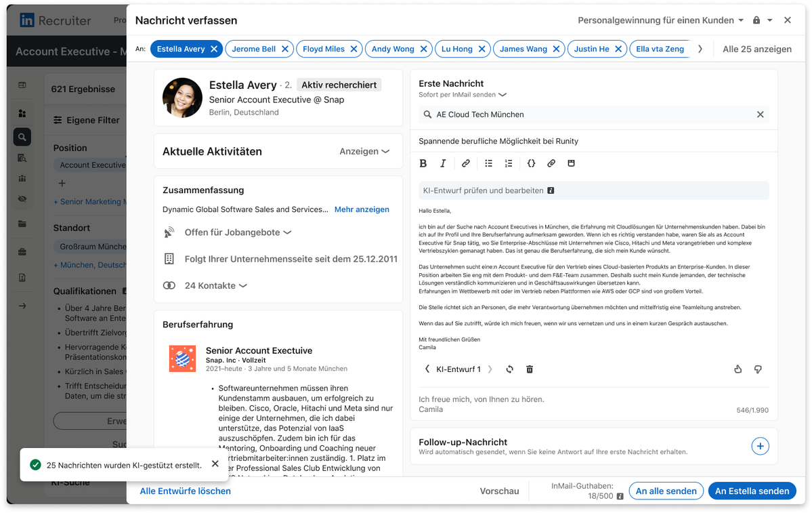The height and width of the screenshot is (513, 812).
Task: Click the Aktiv recherchiert badge
Action: point(339,85)
